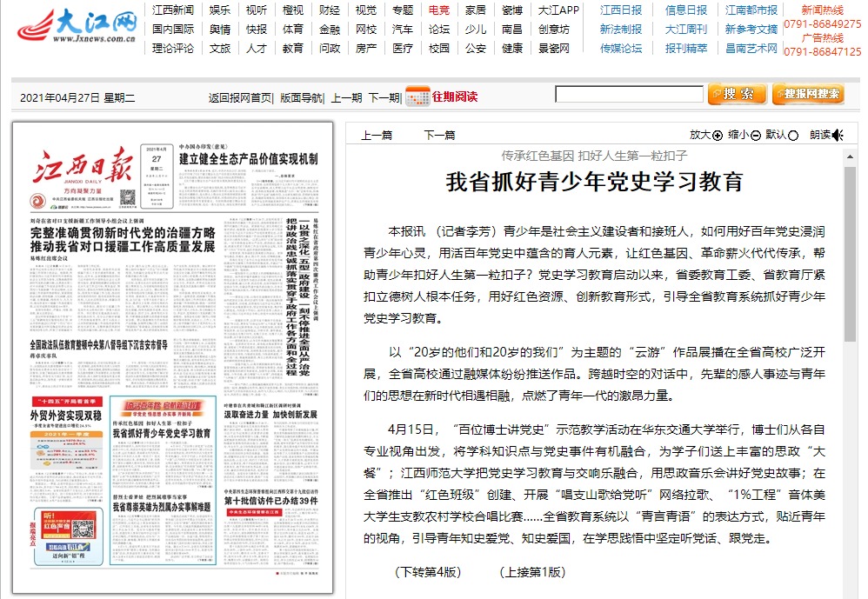868x599 pixels.
Task: Click the 上接第1版 link
Action: [x=532, y=572]
